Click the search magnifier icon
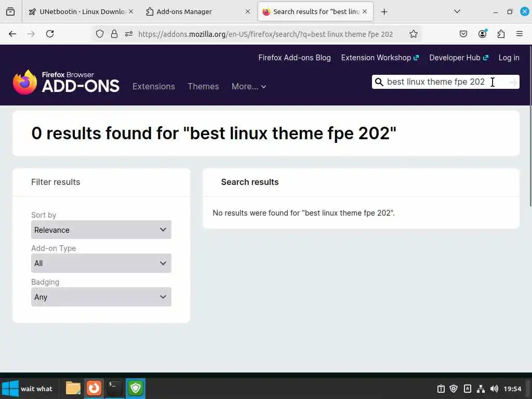 click(379, 82)
